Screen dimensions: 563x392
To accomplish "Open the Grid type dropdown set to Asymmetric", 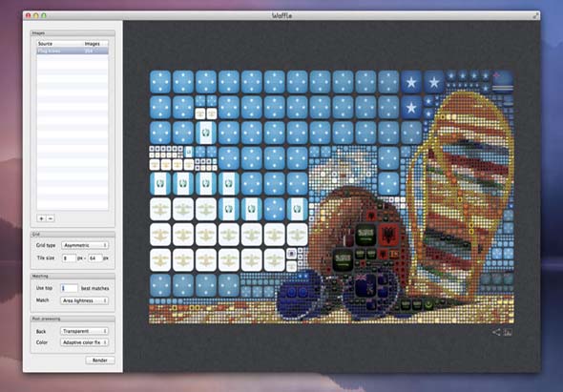I will pos(85,245).
